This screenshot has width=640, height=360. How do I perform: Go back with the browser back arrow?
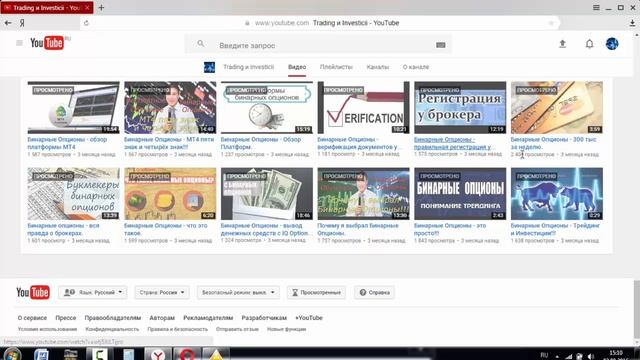tap(8, 23)
